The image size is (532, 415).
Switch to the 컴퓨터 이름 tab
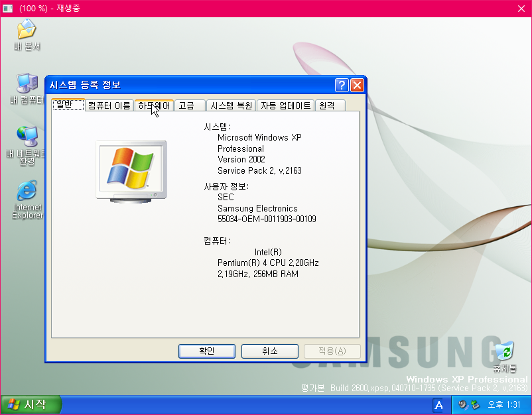[109, 106]
